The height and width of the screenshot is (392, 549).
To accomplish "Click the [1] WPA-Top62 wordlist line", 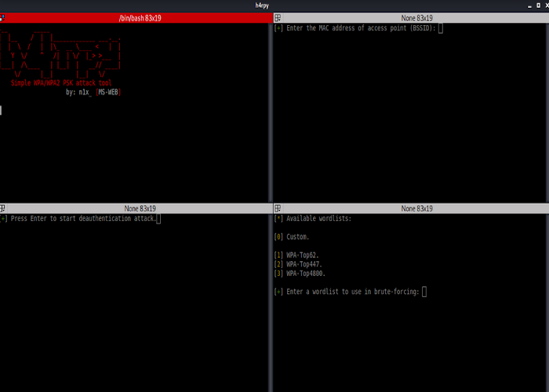I will 297,255.
